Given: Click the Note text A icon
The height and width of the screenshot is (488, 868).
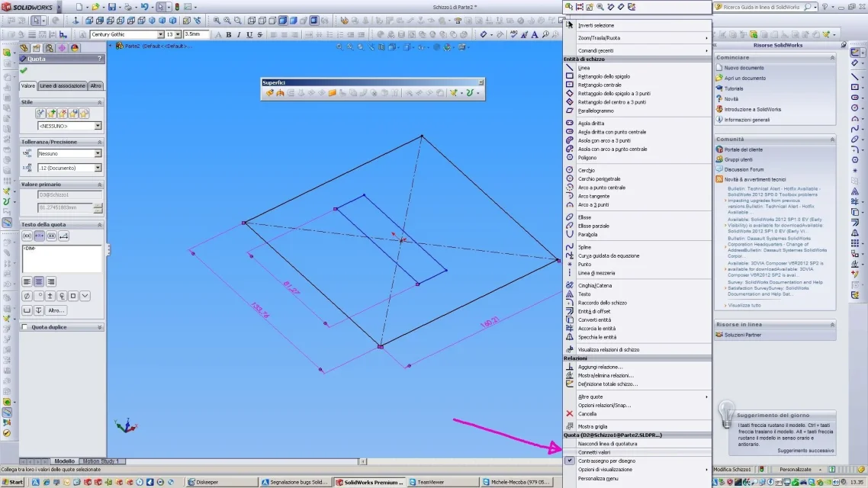Looking at the screenshot, I should [535, 34].
